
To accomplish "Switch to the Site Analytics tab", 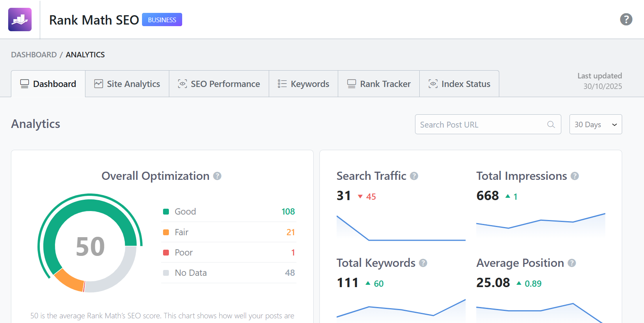I will tap(127, 84).
